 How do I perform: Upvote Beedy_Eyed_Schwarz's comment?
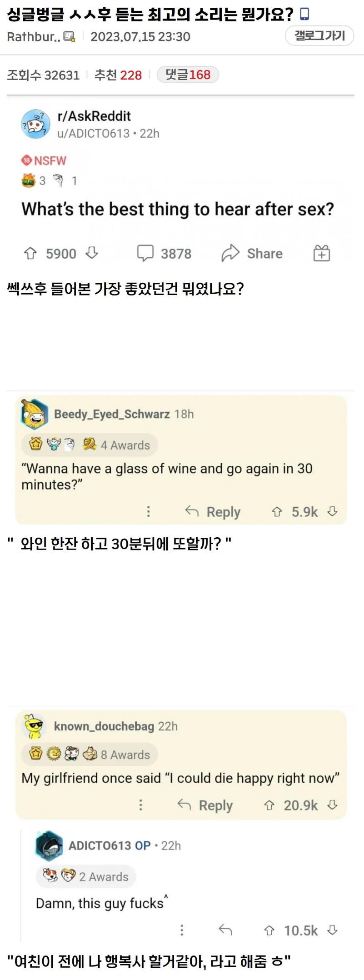point(277,512)
